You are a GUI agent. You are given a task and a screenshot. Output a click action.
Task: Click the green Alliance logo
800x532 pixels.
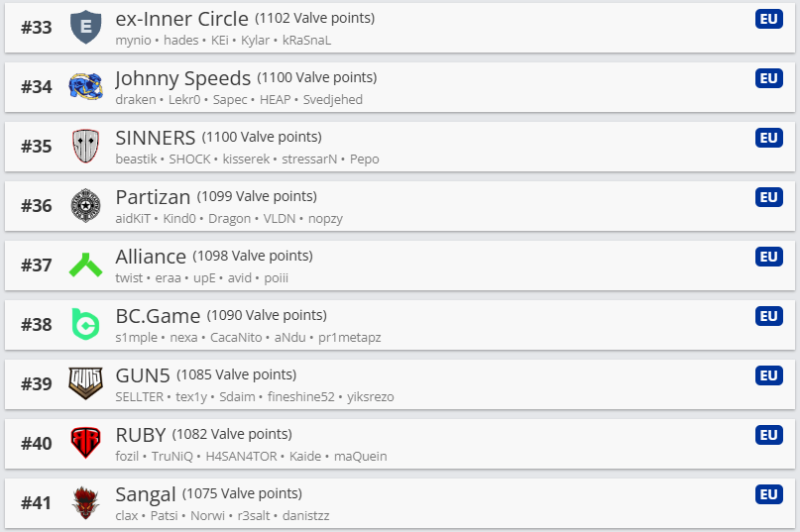[x=86, y=266]
